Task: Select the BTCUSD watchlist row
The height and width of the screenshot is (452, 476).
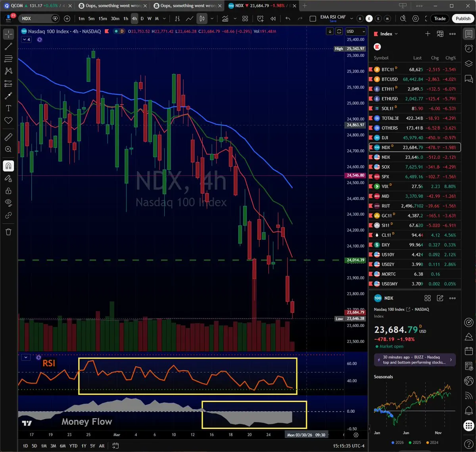Action: coord(415,79)
